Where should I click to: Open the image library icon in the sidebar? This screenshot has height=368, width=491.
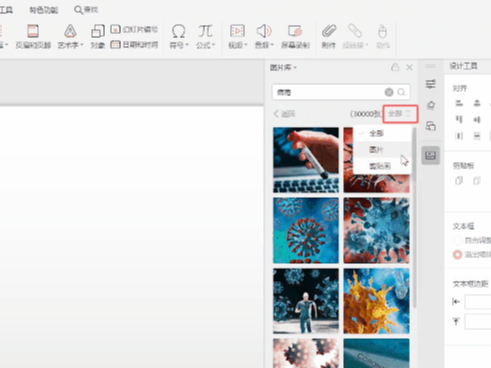431,155
